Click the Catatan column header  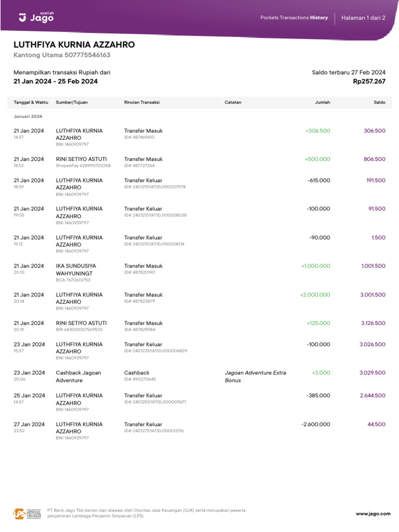click(x=233, y=102)
